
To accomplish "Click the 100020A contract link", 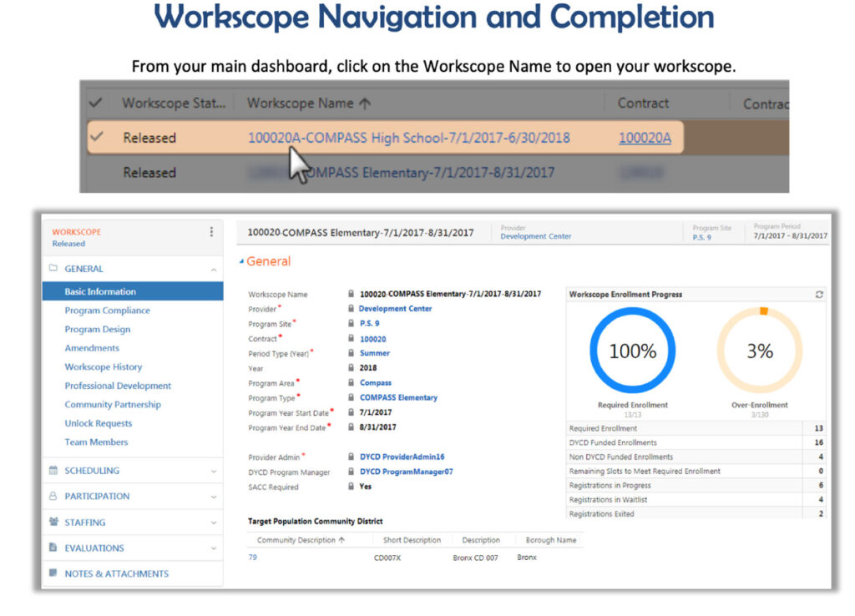I will pos(645,138).
